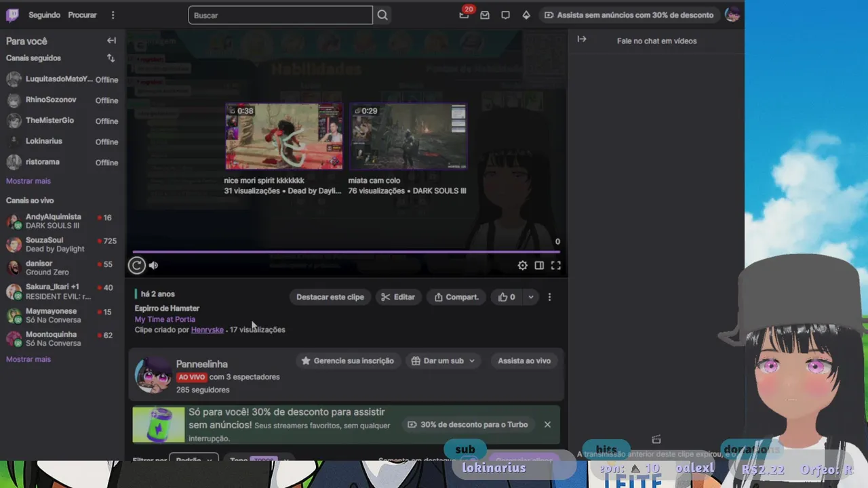
Task: Click the Twitch logo home icon
Action: tap(12, 15)
